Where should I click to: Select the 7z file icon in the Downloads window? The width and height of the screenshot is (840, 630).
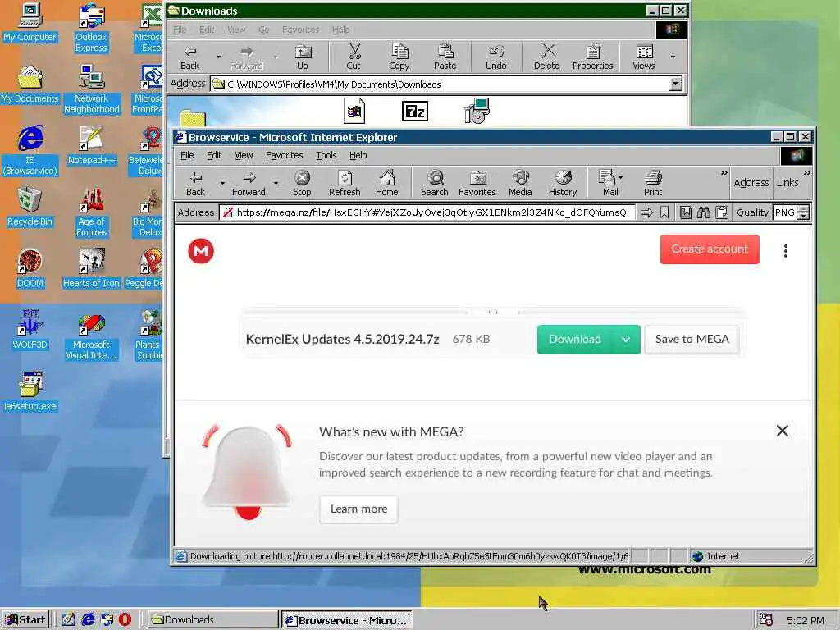pos(414,112)
